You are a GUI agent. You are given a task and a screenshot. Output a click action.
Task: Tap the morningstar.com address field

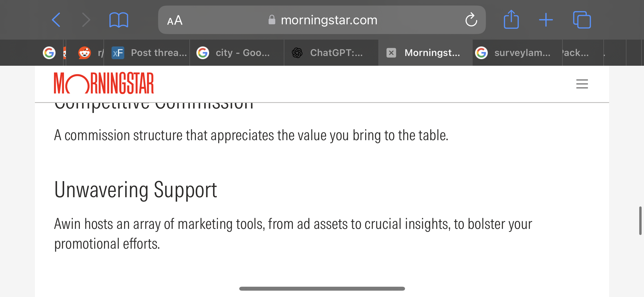(322, 20)
